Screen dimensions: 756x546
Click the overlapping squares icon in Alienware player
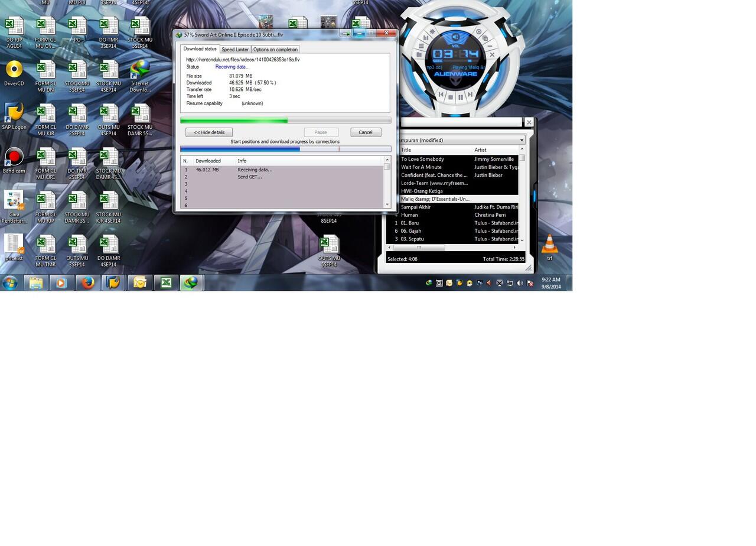click(485, 38)
